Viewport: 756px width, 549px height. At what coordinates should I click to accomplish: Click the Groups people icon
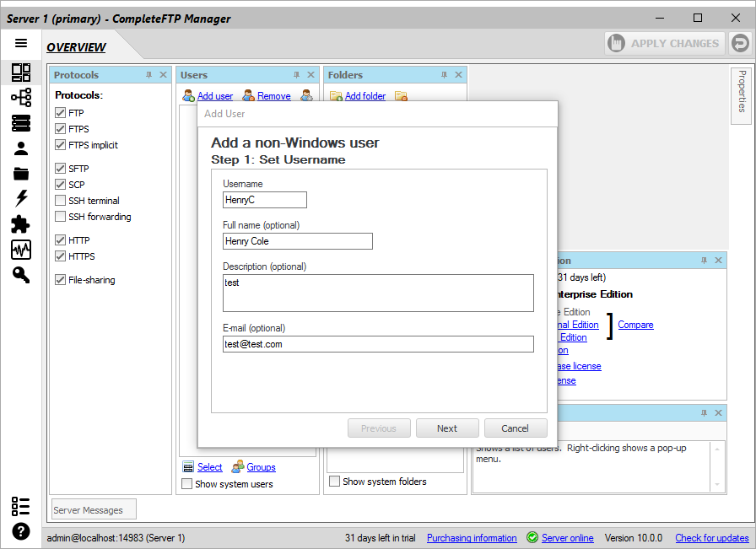point(238,467)
